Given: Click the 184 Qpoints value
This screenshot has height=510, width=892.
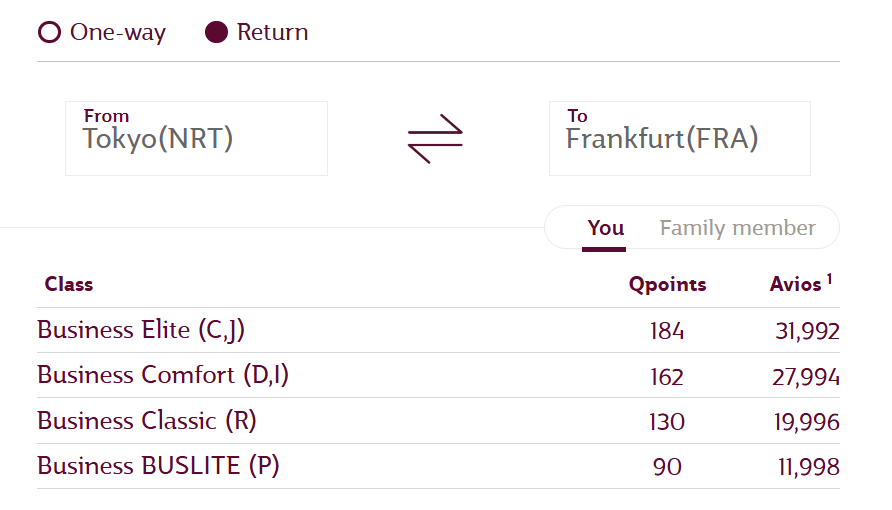Looking at the screenshot, I should tap(667, 331).
